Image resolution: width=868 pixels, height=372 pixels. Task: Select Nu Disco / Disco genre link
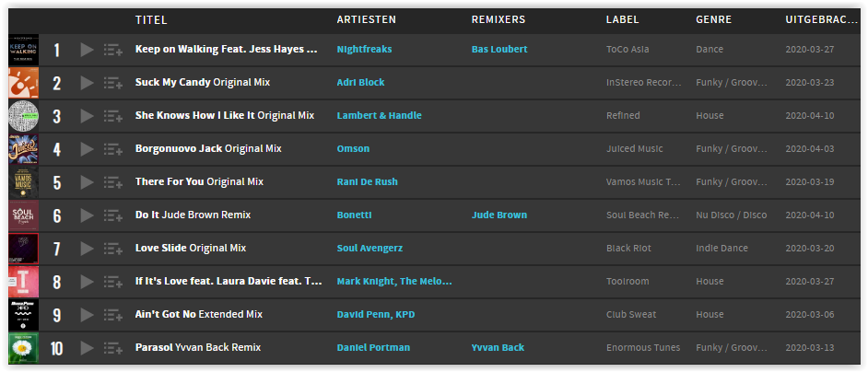732,215
